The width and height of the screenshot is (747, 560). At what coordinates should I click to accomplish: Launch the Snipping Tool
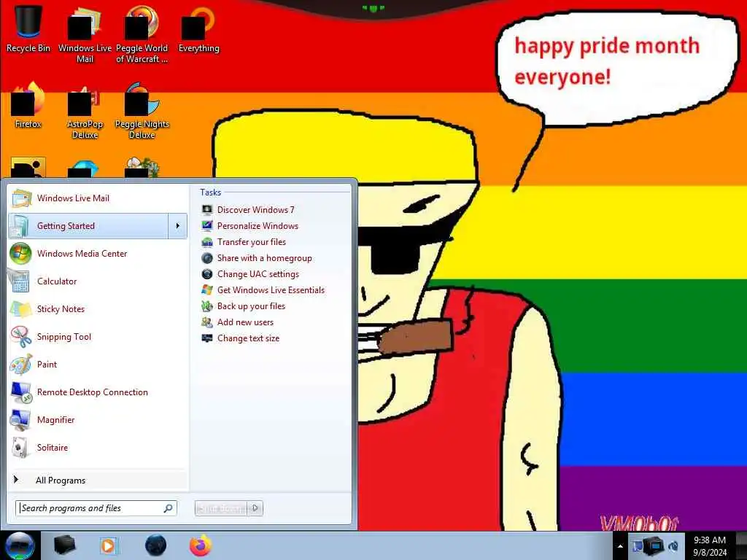(x=98, y=337)
